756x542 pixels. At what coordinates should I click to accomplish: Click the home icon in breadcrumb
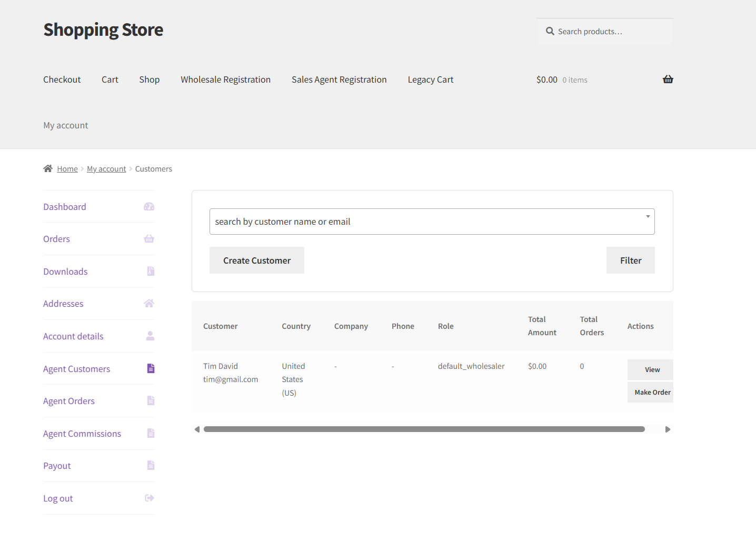click(x=48, y=168)
